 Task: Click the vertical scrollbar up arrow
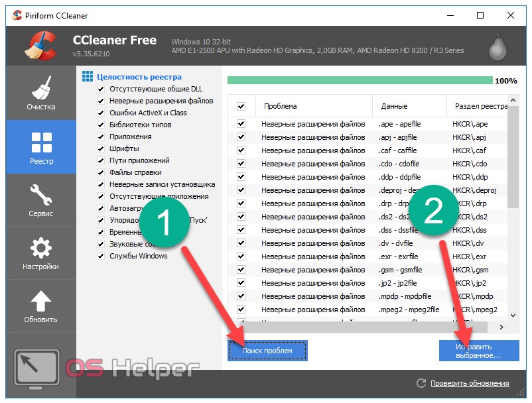tap(513, 100)
